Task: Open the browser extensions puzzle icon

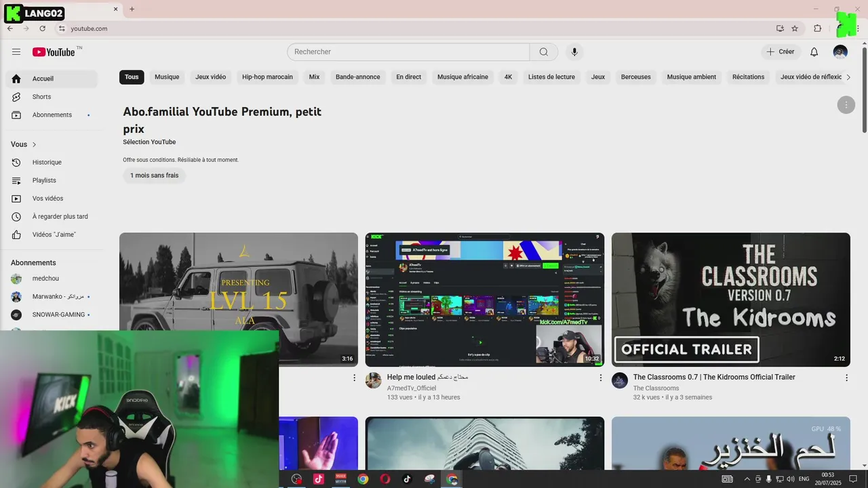Action: coord(817,28)
